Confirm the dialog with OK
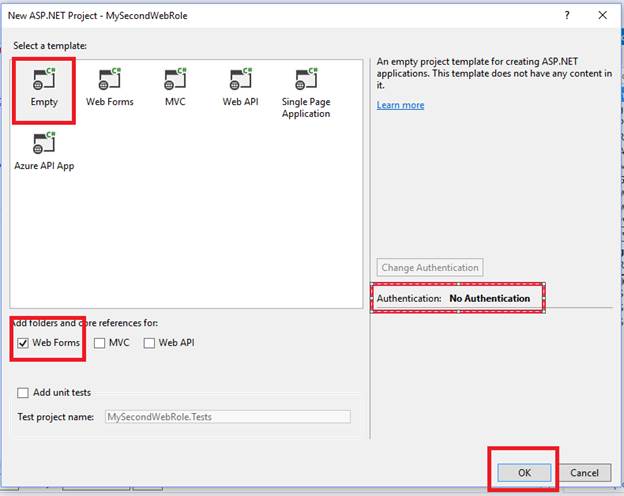Image resolution: width=624 pixels, height=496 pixels. click(524, 473)
